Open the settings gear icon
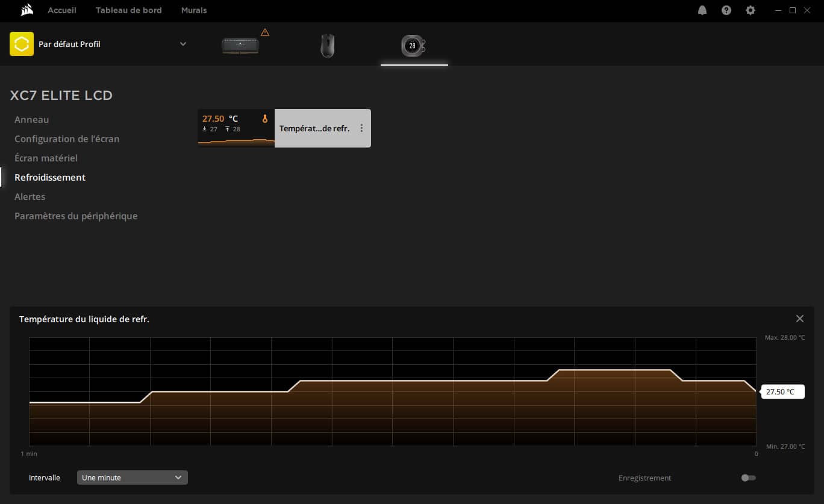824x504 pixels. [751, 10]
